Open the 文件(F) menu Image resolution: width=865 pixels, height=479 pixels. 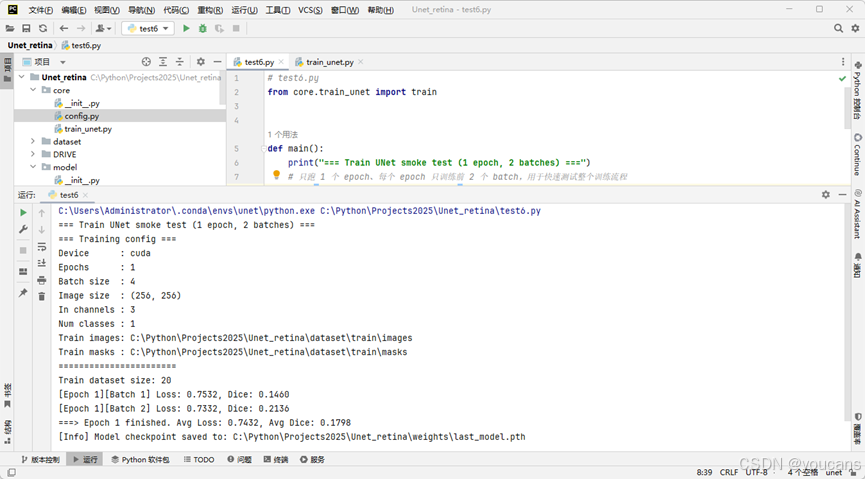point(41,10)
